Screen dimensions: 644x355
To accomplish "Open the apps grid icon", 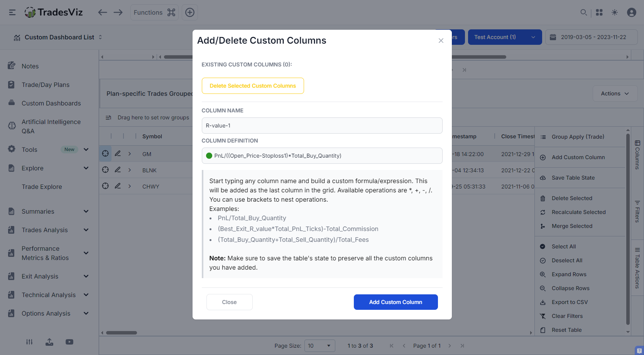I will click(x=599, y=12).
